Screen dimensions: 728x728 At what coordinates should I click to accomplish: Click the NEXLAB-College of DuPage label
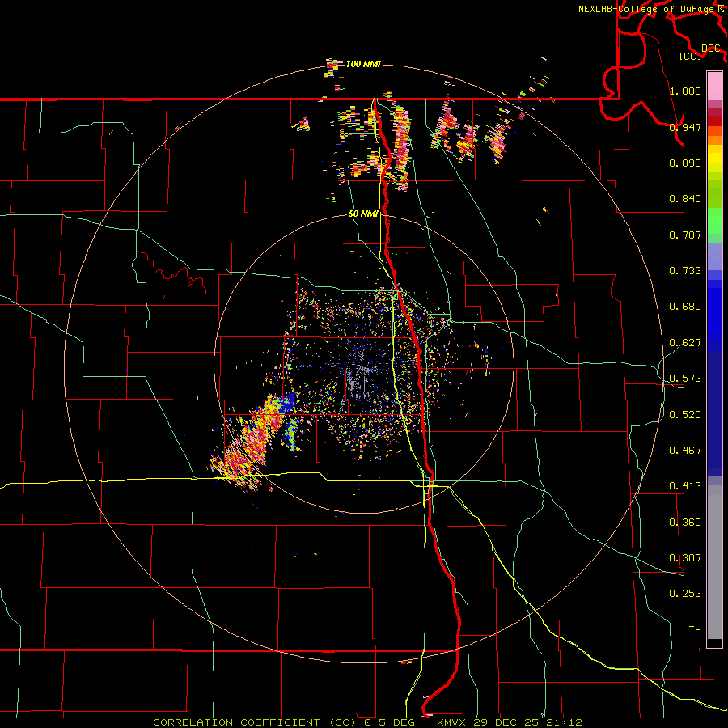click(648, 9)
